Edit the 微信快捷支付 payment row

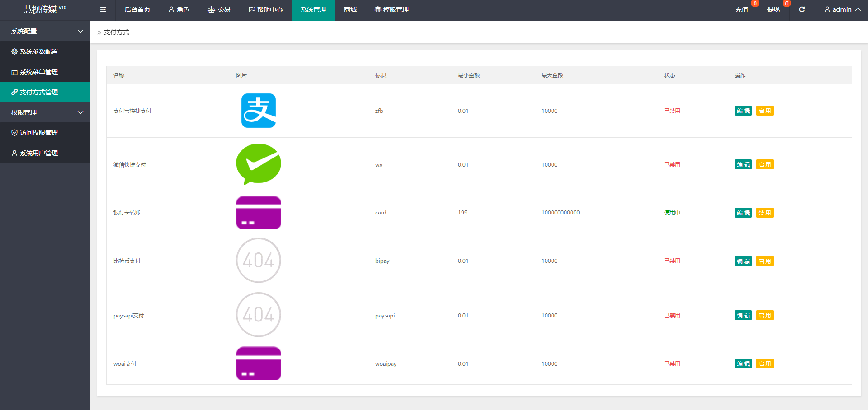tap(743, 165)
